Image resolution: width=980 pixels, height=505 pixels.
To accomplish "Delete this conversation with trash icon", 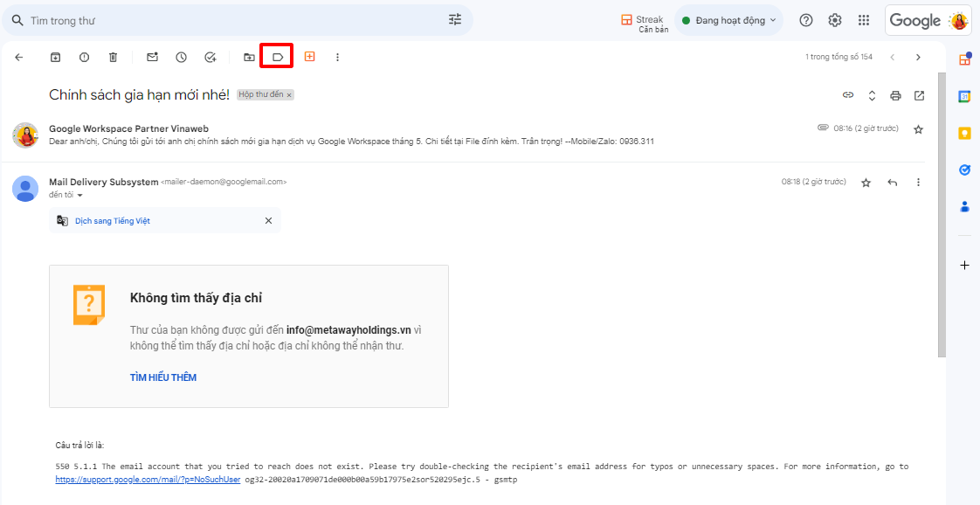I will tap(113, 57).
